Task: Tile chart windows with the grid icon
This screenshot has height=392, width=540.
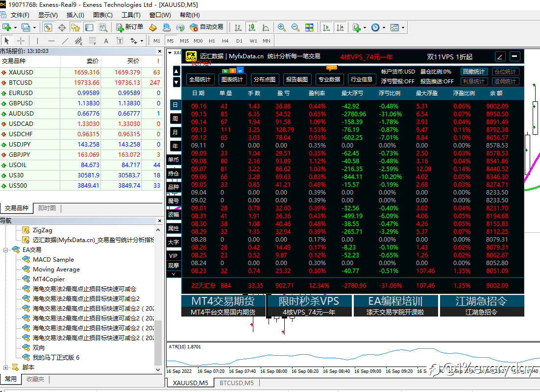Action: [309, 27]
